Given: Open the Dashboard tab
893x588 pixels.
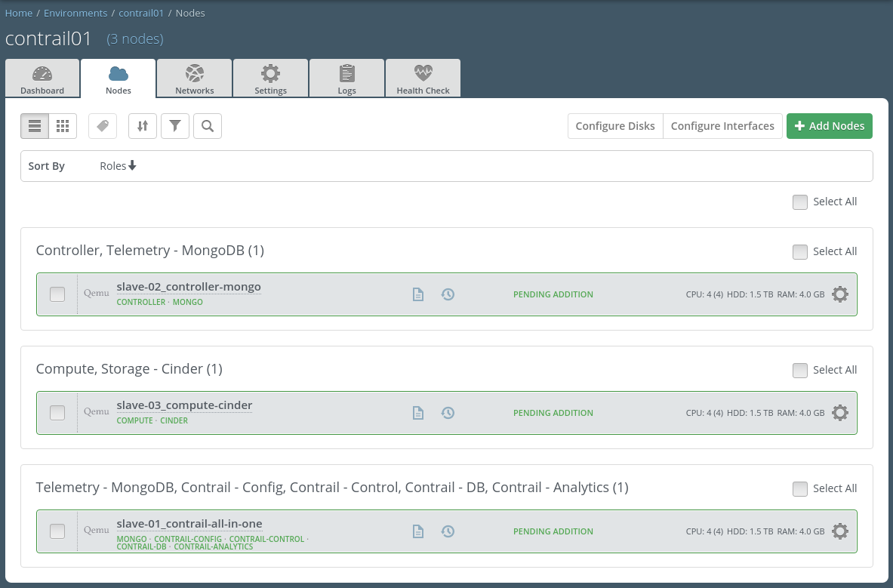Looking at the screenshot, I should coord(42,79).
